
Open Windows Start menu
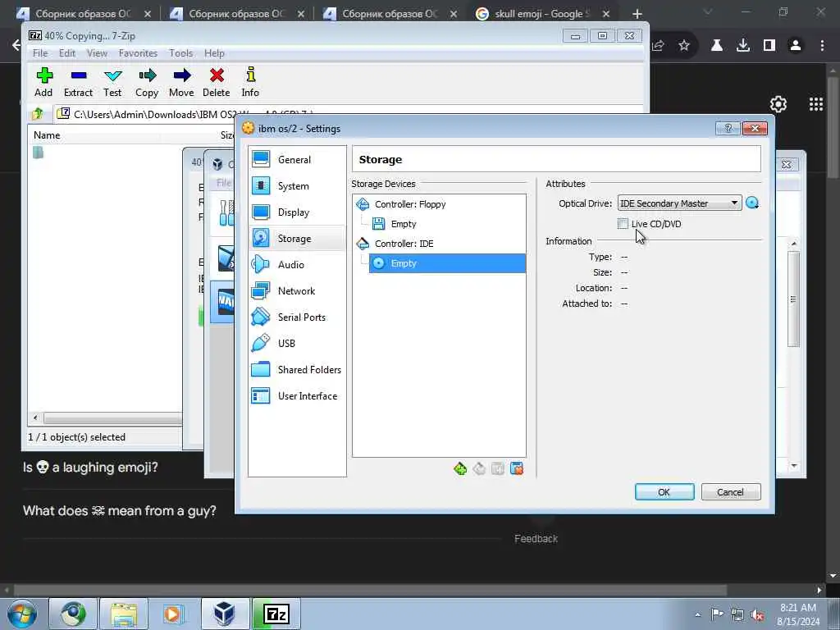click(x=22, y=614)
